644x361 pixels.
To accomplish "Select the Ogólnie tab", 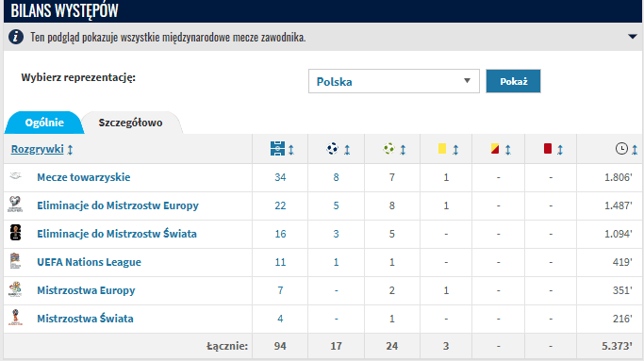I will coord(44,123).
